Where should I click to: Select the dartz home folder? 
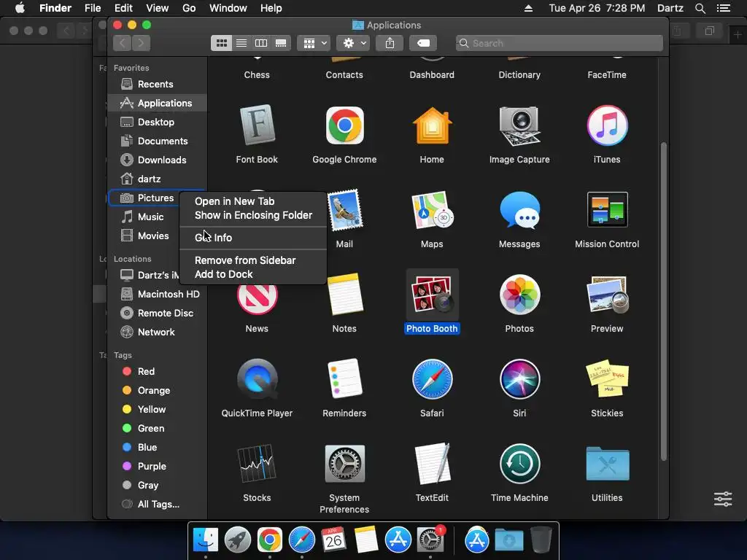158,179
